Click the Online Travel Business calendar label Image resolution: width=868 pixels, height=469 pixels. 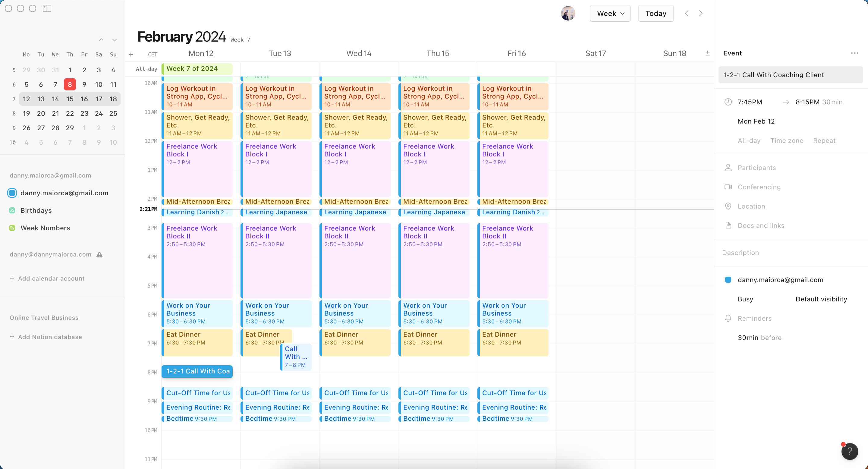click(x=44, y=318)
